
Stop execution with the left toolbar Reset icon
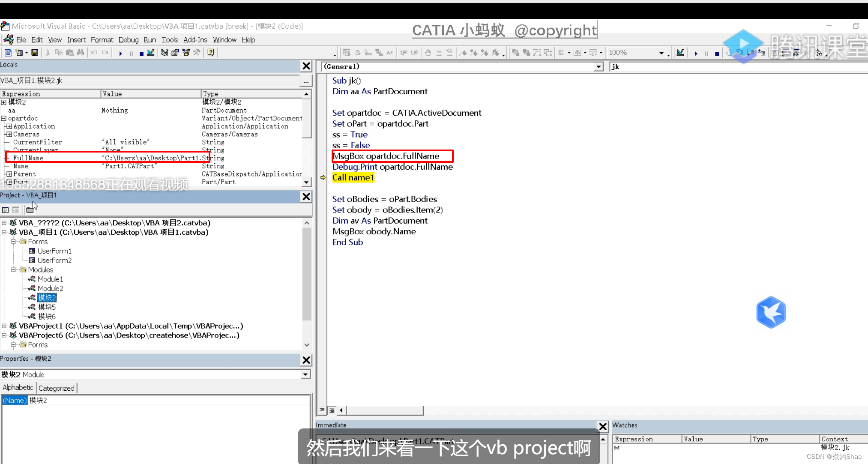141,53
